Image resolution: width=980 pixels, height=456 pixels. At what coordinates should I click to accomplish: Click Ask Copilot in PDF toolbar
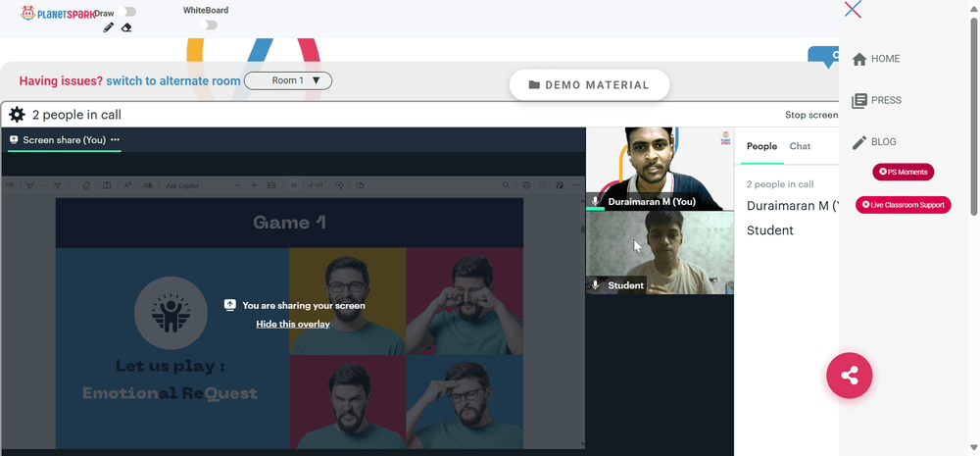pos(182,185)
